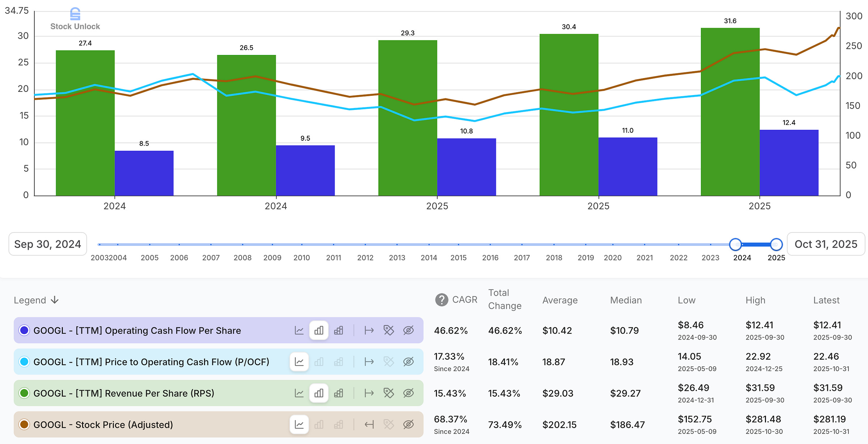
Task: Hide the Revenue Per Share series
Action: point(408,393)
